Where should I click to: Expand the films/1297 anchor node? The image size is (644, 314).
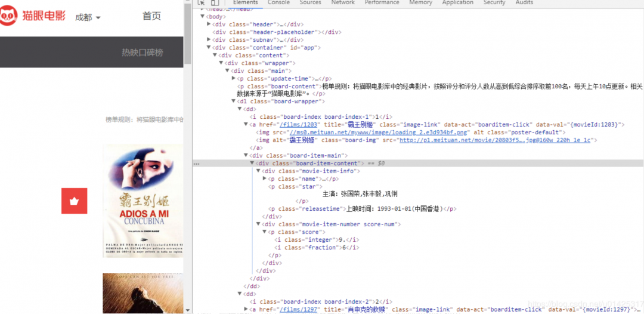[x=246, y=309]
